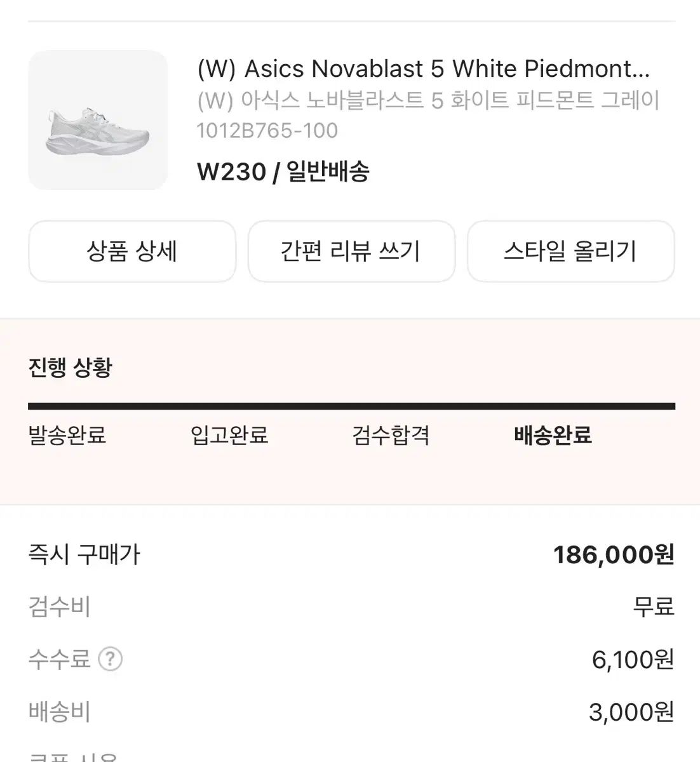Tap the 스타일 올리기 button

[x=570, y=251]
